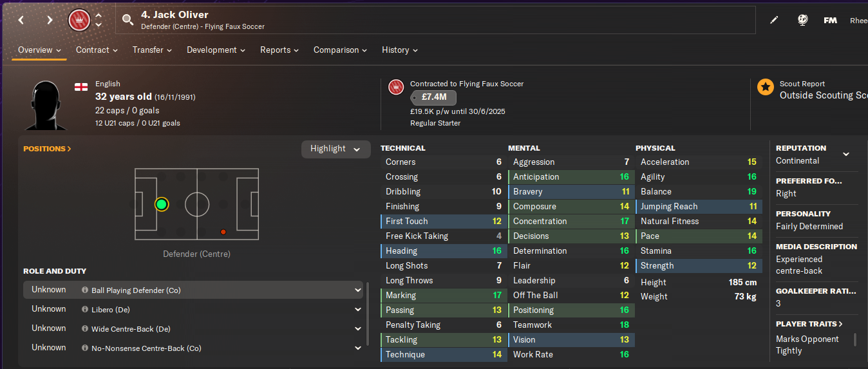Open the world globe icon
868x369 pixels.
click(802, 20)
